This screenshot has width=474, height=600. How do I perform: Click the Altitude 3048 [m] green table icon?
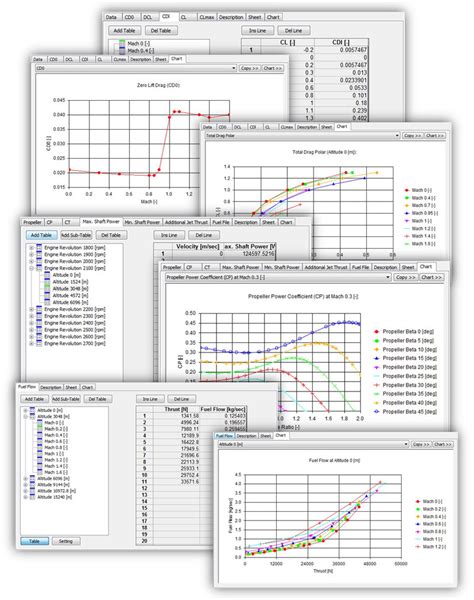tap(47, 289)
